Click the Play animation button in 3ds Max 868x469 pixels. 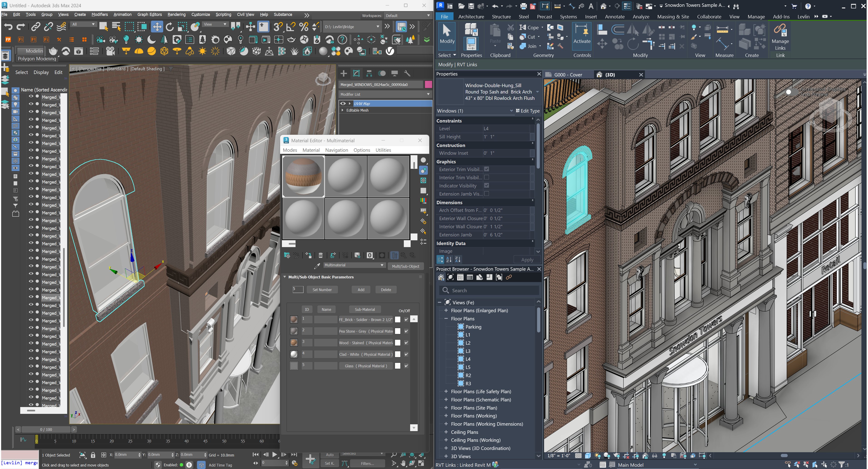[x=275, y=454]
